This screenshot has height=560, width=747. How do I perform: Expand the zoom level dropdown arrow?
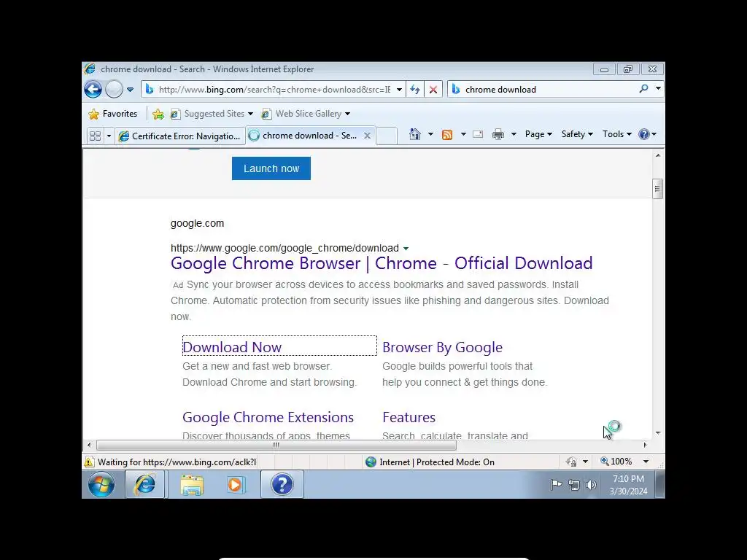[x=646, y=462]
